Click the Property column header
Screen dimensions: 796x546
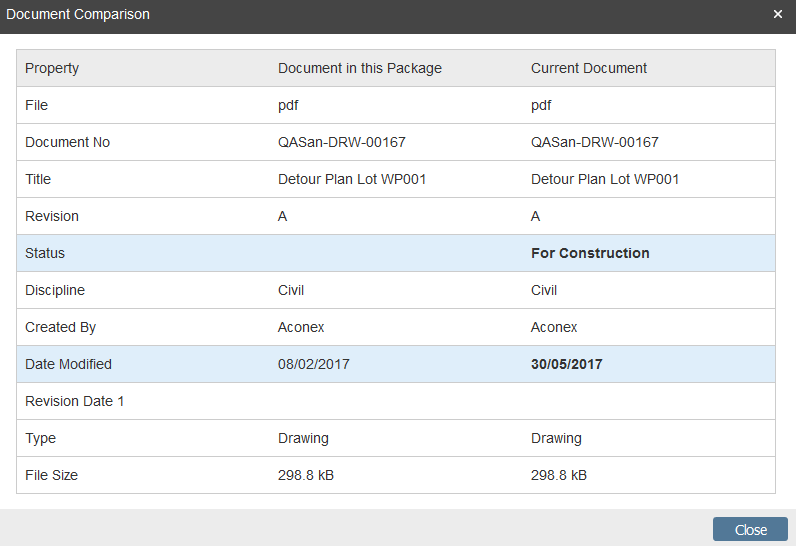pos(52,68)
